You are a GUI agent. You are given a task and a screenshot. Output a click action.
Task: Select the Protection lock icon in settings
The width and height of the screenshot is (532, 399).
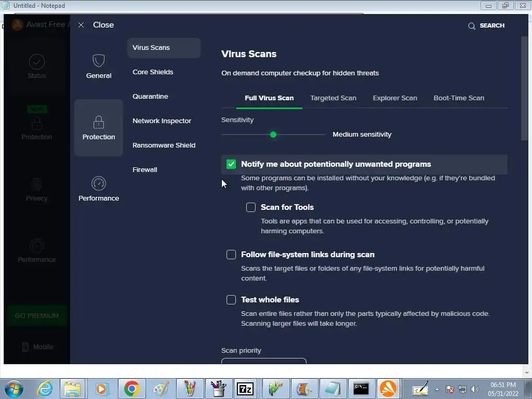(x=98, y=122)
